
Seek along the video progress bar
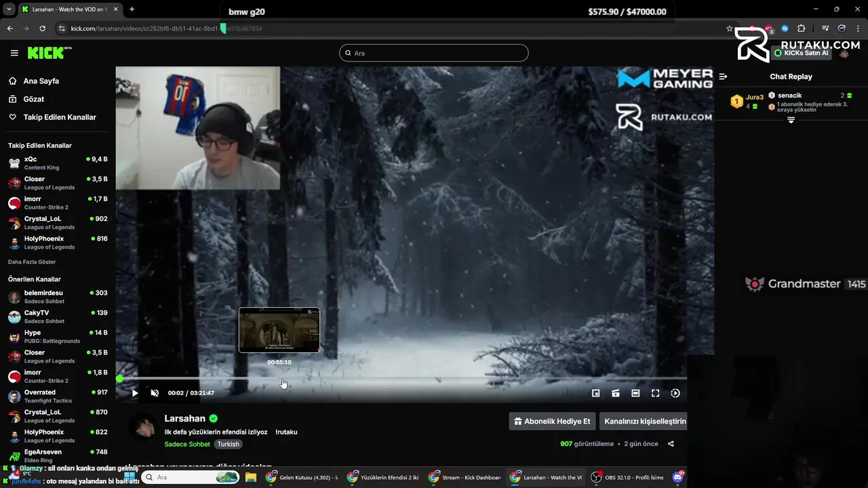(403, 378)
